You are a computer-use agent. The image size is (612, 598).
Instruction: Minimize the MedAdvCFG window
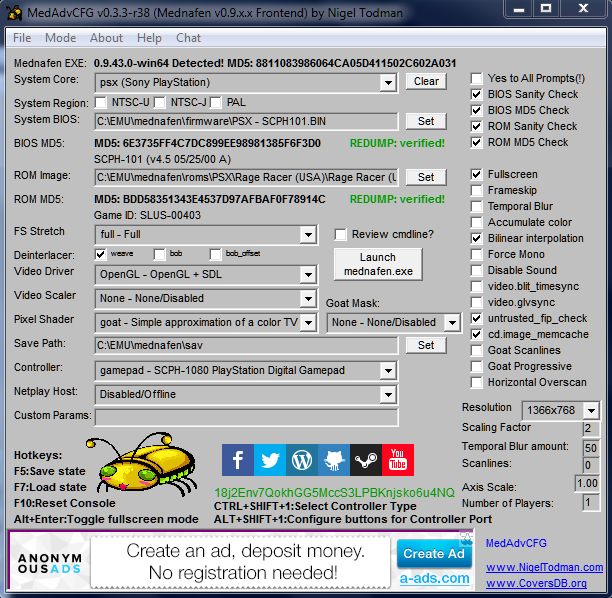point(519,9)
